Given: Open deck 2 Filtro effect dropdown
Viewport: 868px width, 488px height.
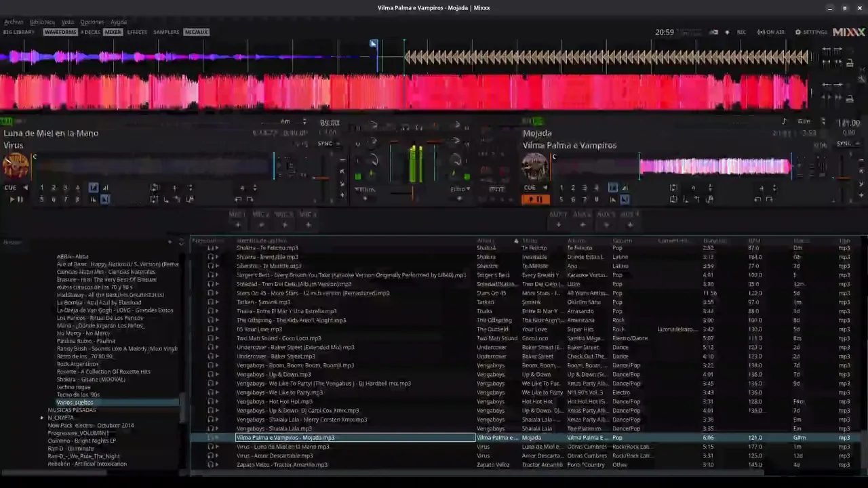Looking at the screenshot, I should (461, 190).
